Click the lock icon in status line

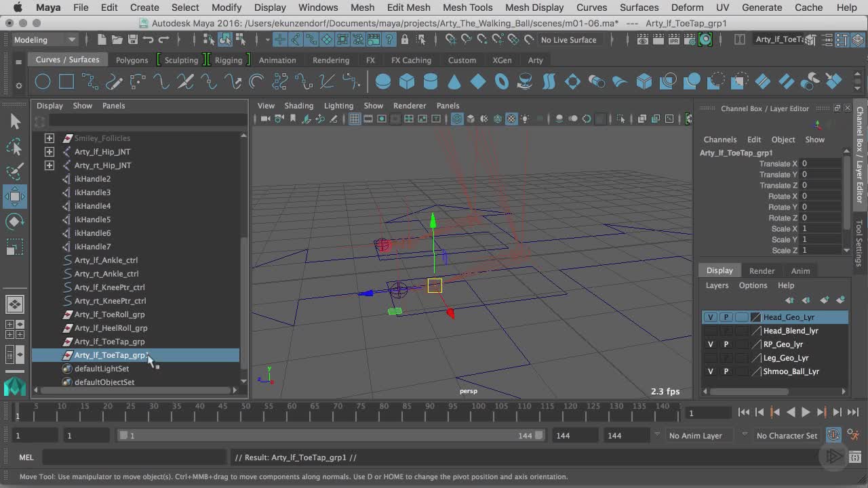405,39
